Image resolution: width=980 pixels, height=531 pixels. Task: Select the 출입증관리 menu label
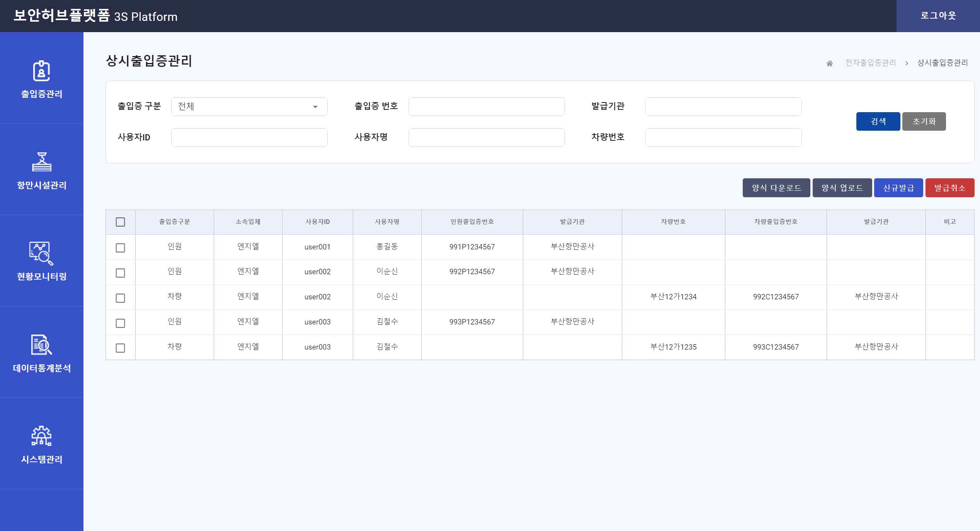coord(41,94)
